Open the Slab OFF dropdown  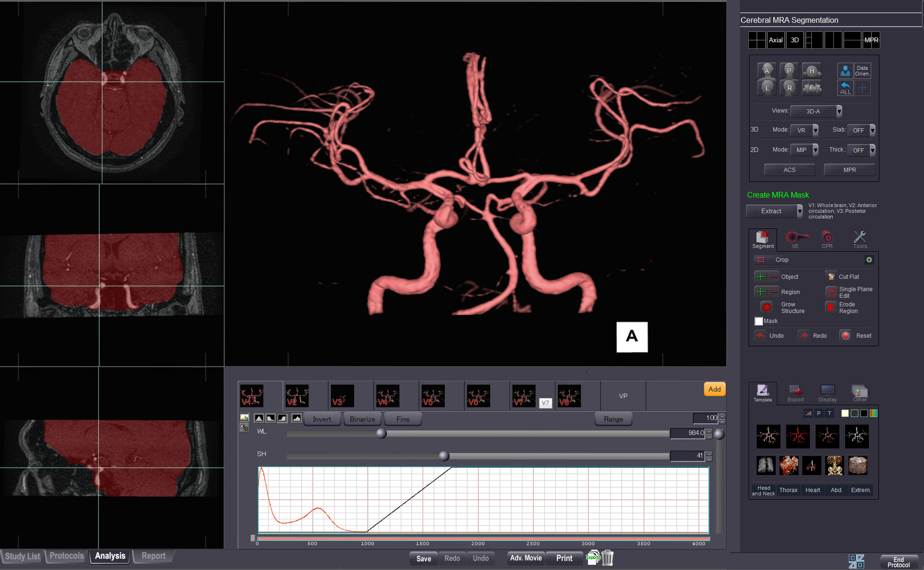click(x=861, y=130)
